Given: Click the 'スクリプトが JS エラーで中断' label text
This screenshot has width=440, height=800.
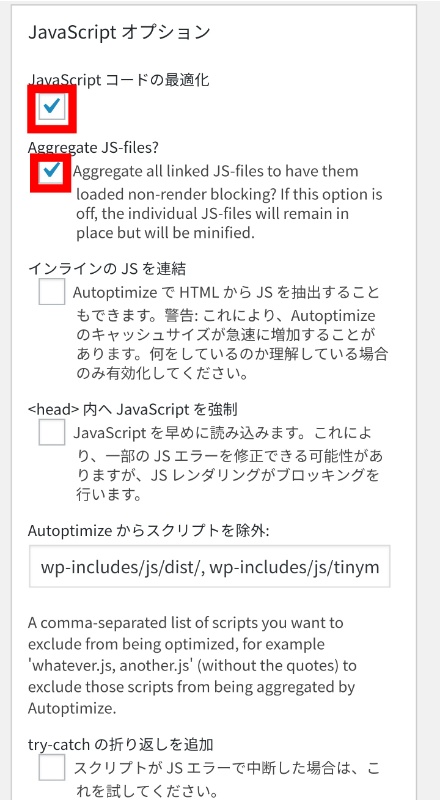Looking at the screenshot, I should tap(228, 781).
